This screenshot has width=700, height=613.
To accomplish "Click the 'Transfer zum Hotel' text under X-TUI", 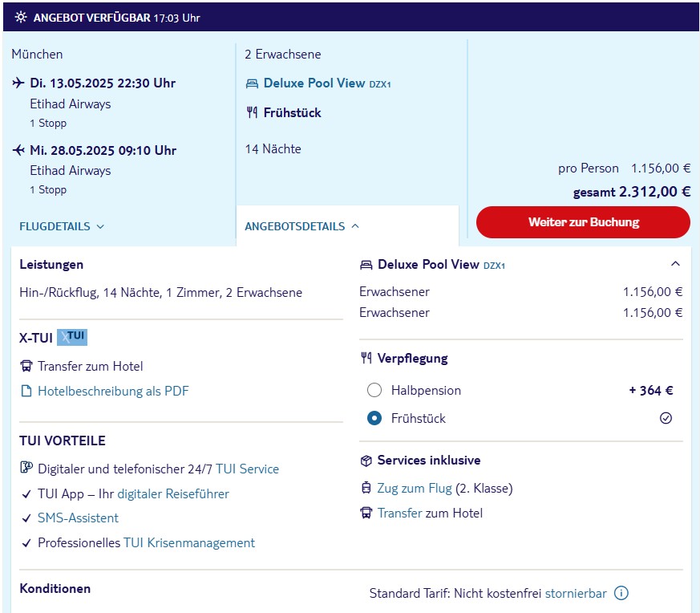I will [91, 367].
